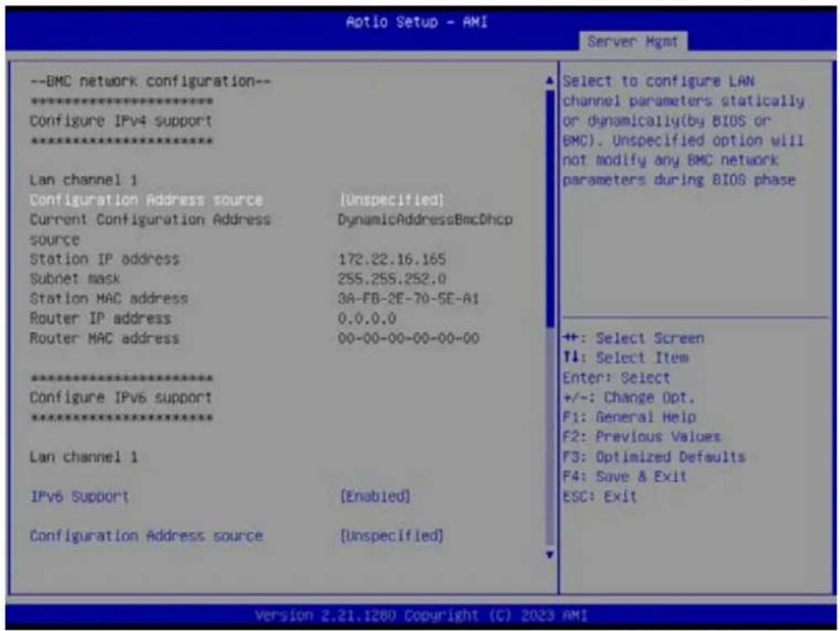Open IPv6 Configuration Address source [Unspecified] option
The width and height of the screenshot is (840, 631).
pos(392,536)
